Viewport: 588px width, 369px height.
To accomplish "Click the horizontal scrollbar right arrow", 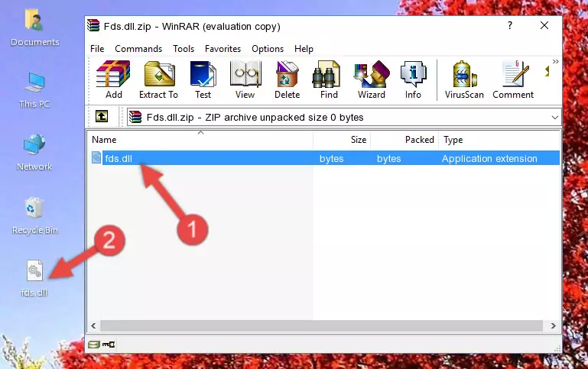I will [553, 326].
